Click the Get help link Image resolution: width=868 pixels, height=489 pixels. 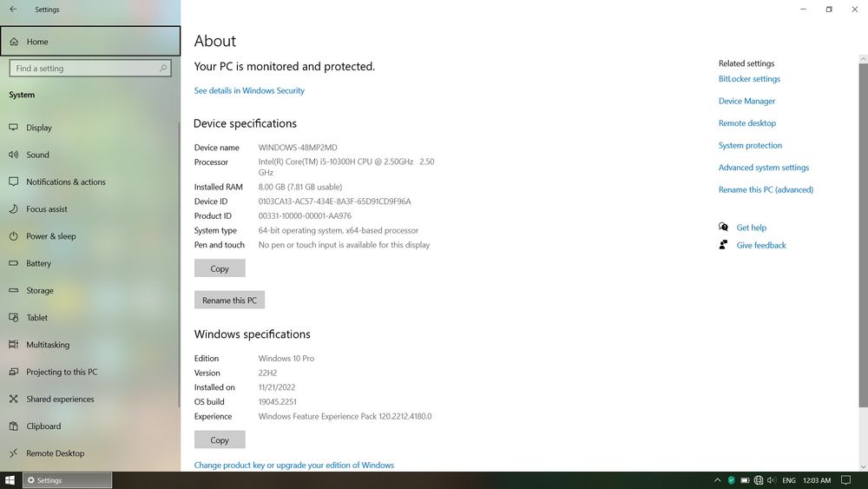point(751,228)
